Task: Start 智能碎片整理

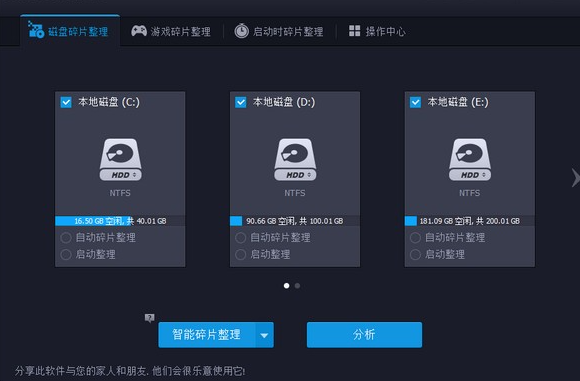Action: pyautogui.click(x=207, y=335)
